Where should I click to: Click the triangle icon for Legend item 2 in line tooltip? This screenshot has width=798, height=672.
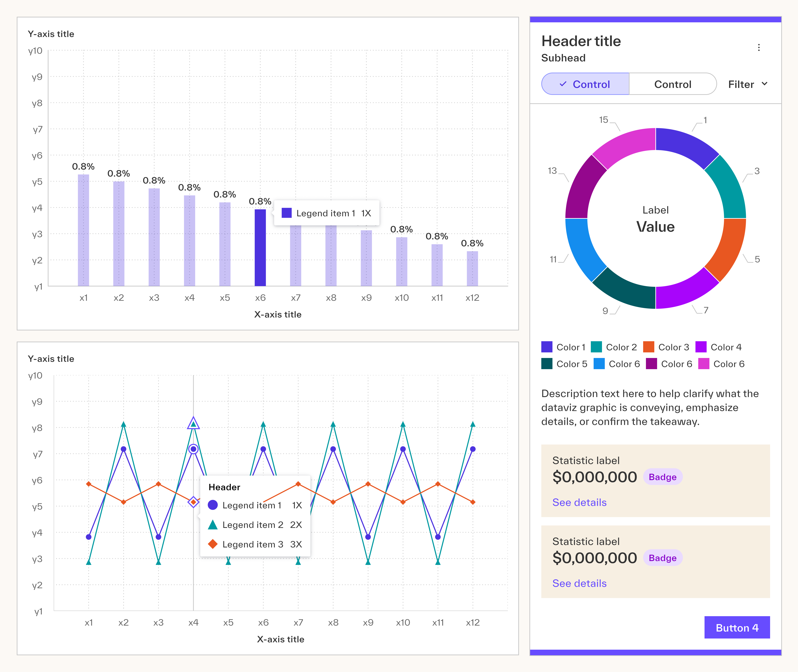213,525
